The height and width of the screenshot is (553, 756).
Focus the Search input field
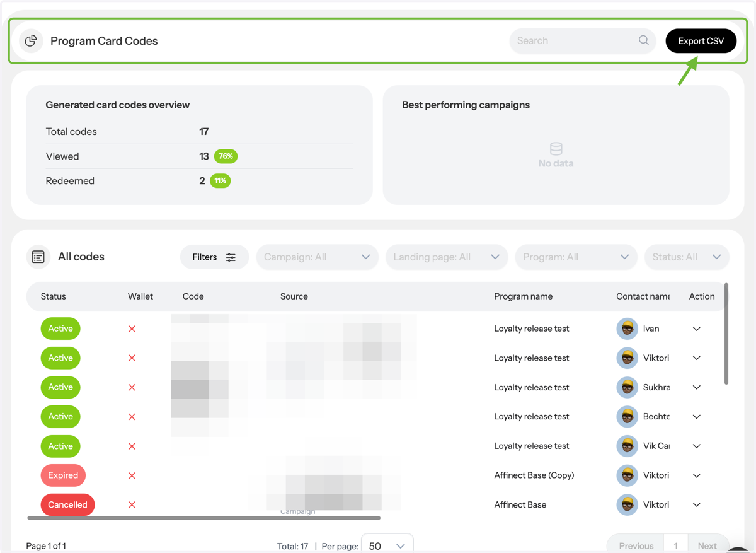(582, 41)
